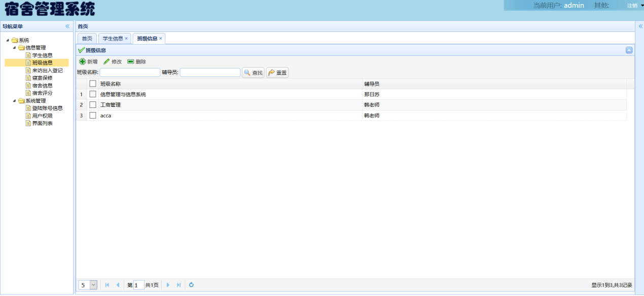This screenshot has width=644, height=296.
Task: Collapse the 班级信息 panel using its corner icon
Action: [x=629, y=50]
